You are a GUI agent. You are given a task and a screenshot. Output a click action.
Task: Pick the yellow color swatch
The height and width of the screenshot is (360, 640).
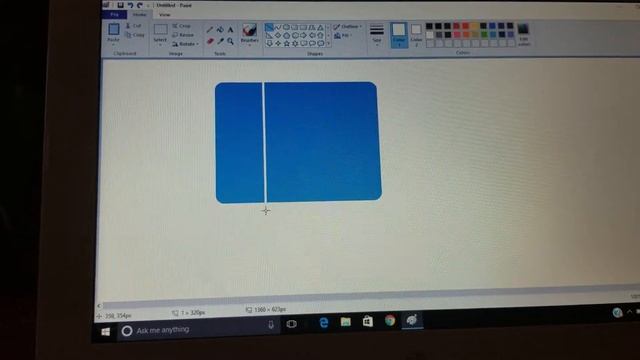[474, 26]
